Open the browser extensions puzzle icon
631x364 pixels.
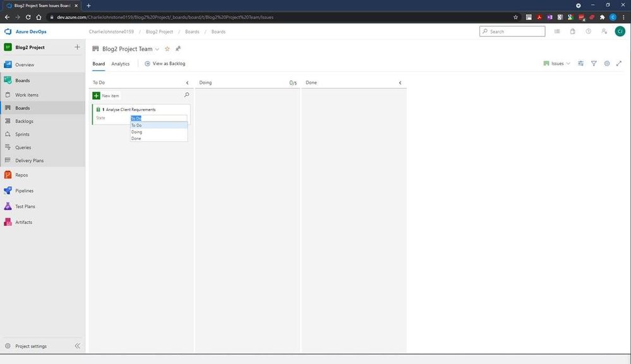pos(602,17)
